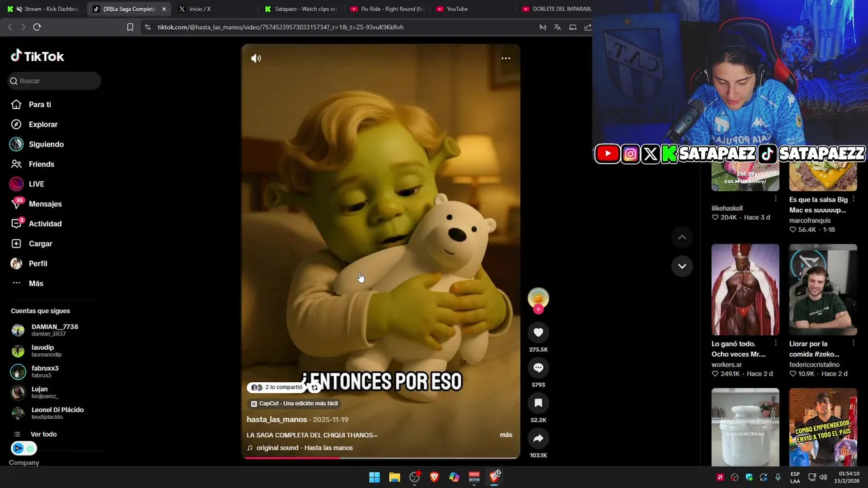Click the Cargar upload option

(x=32, y=243)
